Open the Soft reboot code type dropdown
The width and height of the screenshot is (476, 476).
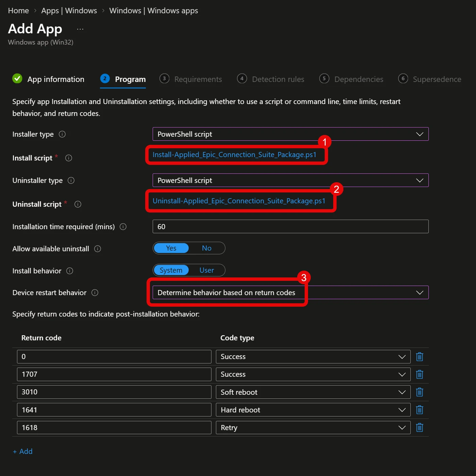point(313,392)
